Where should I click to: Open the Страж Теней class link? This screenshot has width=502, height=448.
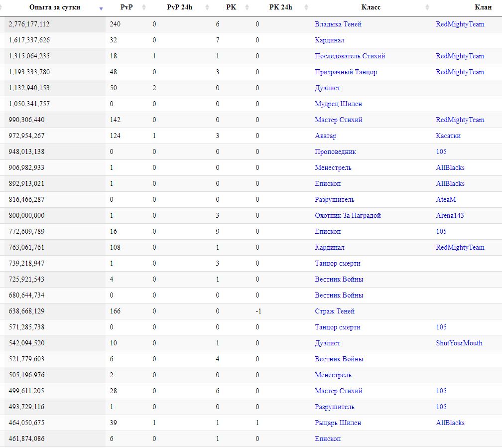(x=335, y=311)
